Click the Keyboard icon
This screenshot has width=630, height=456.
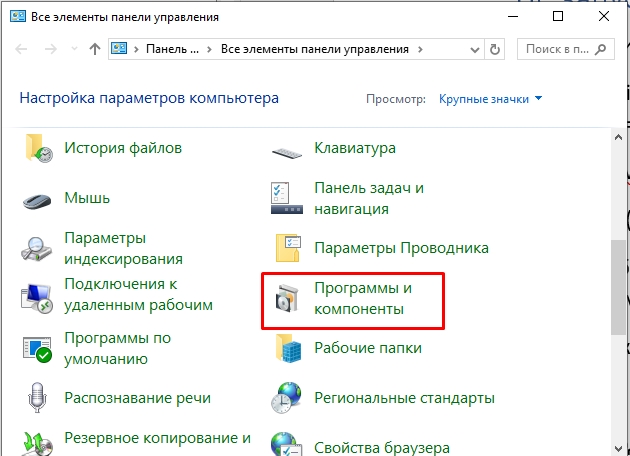click(x=287, y=149)
